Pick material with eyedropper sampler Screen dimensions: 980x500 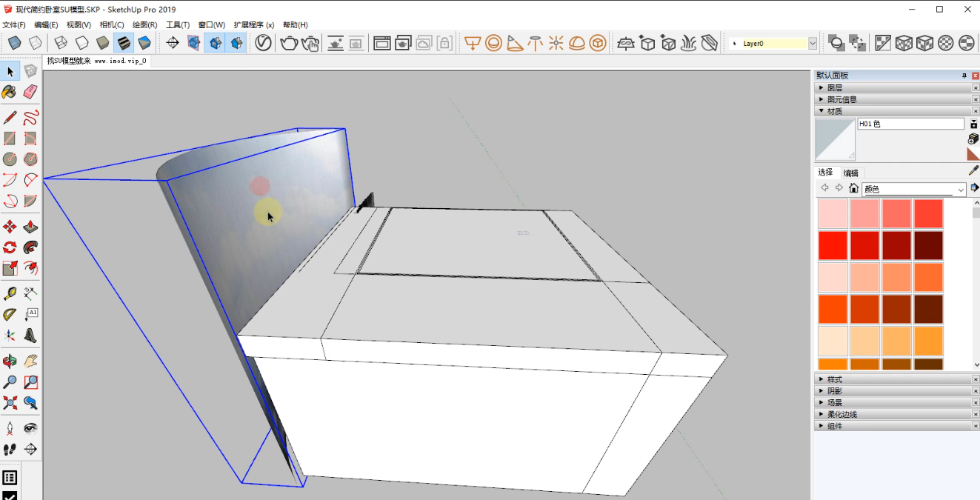tap(973, 171)
